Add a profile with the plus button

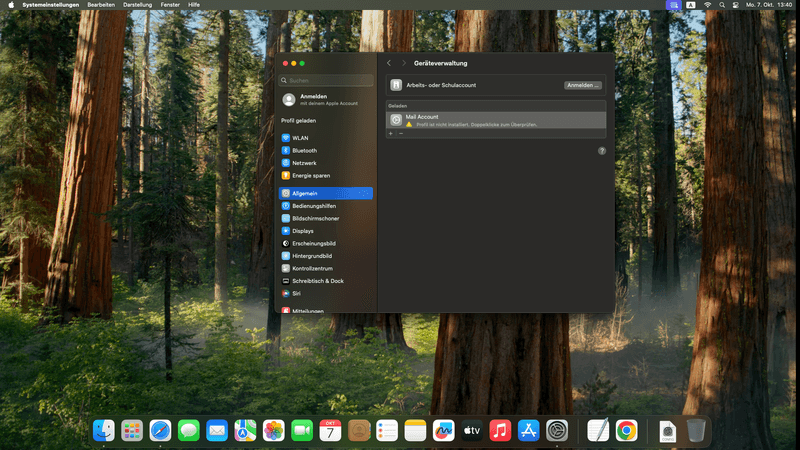[x=391, y=133]
